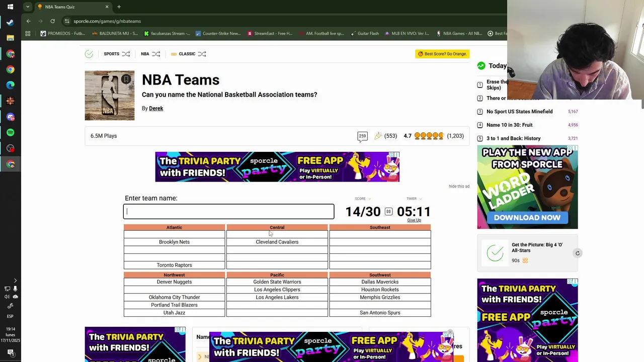Click the green checkmark played icon

click(89, 54)
